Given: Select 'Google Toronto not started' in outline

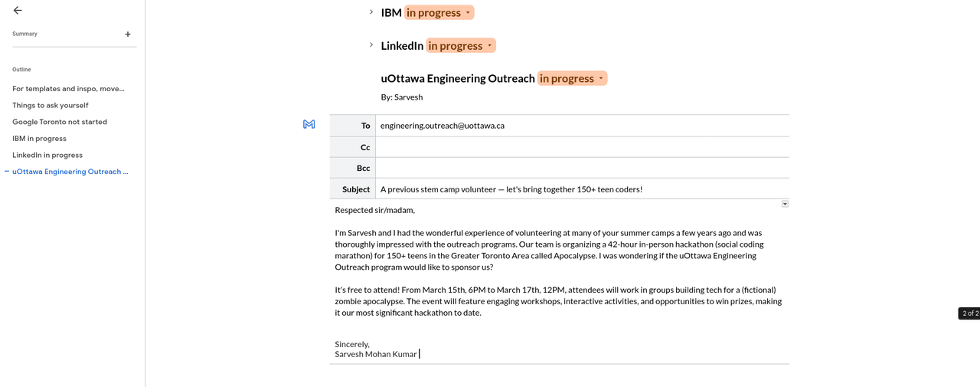Looking at the screenshot, I should point(60,122).
